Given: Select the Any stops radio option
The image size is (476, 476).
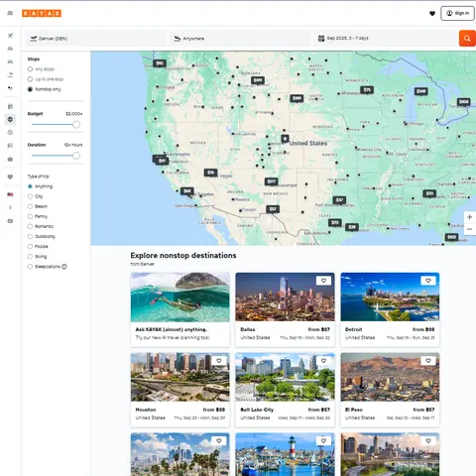Looking at the screenshot, I should (x=30, y=69).
